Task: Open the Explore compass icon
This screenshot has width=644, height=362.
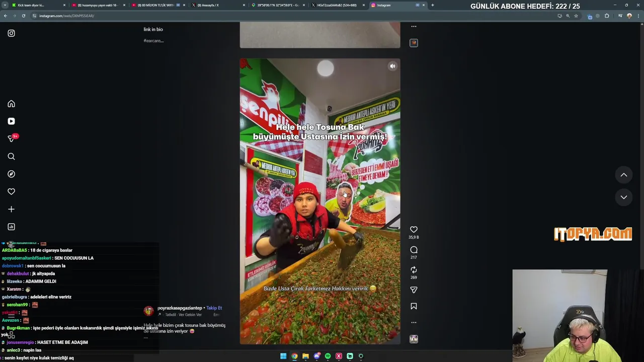Action: (x=11, y=174)
